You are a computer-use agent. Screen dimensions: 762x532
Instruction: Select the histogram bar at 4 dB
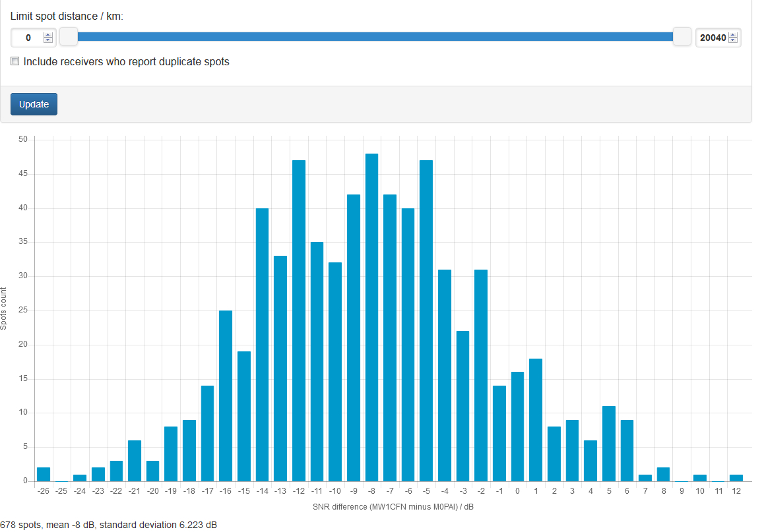tap(590, 461)
